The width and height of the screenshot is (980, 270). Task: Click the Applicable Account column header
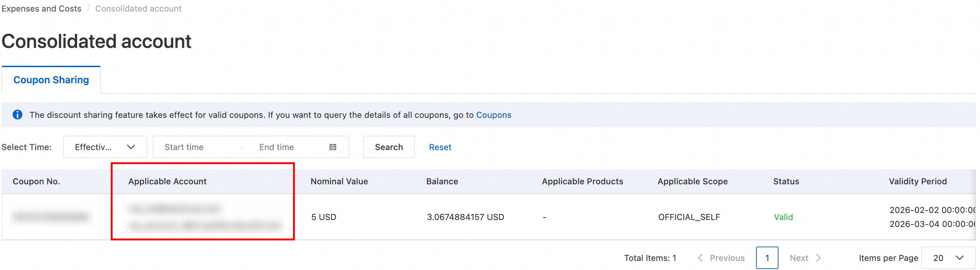pyautogui.click(x=168, y=181)
